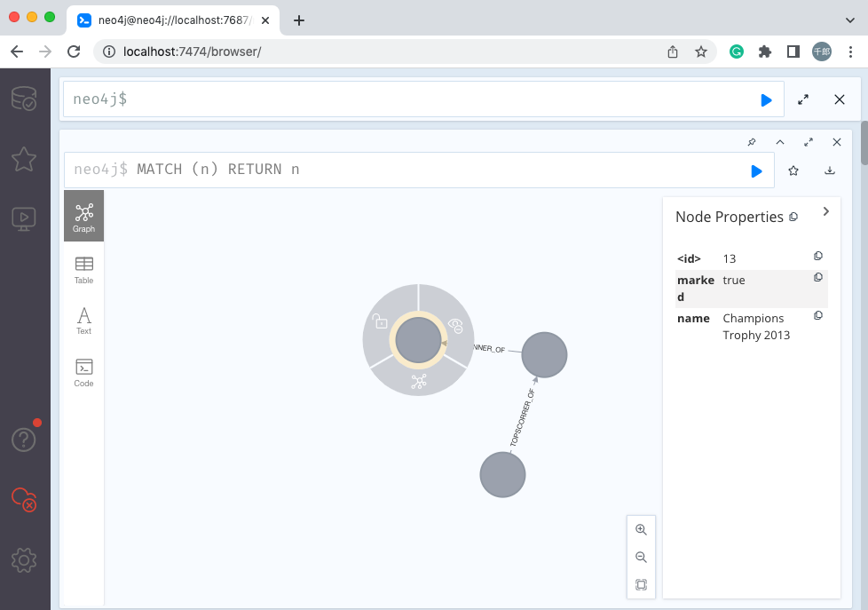Open Browser Settings gear icon
This screenshot has width=868, height=610.
[24, 560]
